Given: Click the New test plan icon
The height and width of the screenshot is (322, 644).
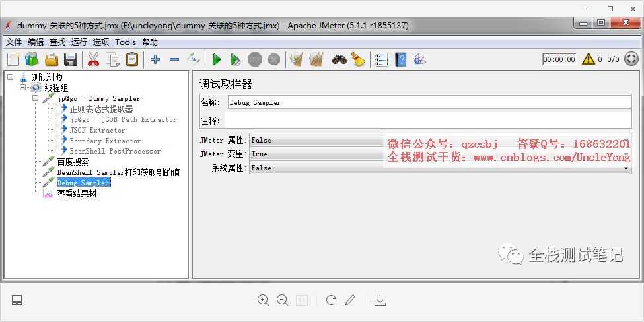Looking at the screenshot, I should click(13, 59).
